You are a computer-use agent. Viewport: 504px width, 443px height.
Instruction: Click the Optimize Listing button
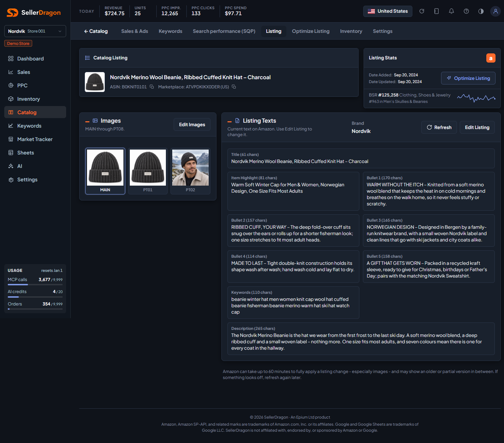pyautogui.click(x=468, y=78)
